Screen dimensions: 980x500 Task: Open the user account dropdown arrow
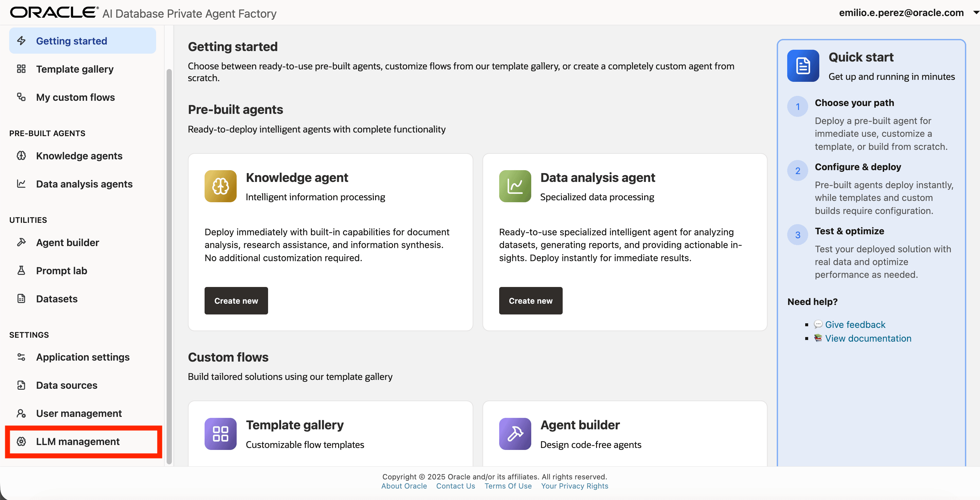[x=975, y=12]
